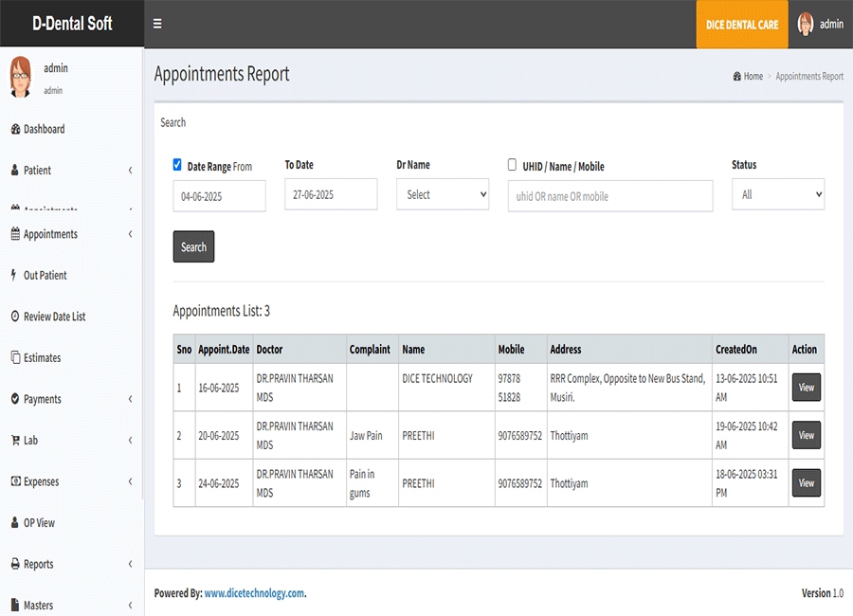
Task: Enable the UHID / Name / Mobile checkbox
Action: pos(513,164)
